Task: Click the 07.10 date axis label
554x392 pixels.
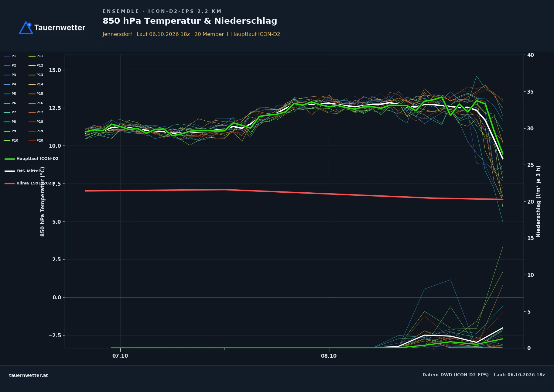Action: click(x=120, y=356)
